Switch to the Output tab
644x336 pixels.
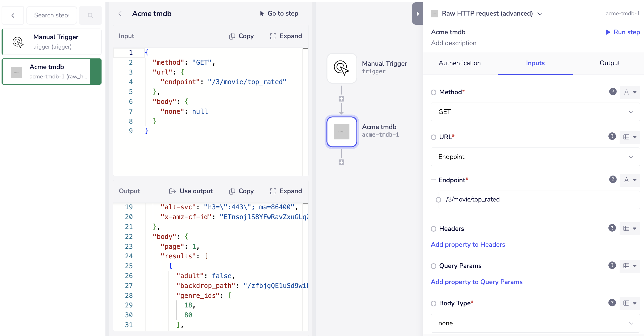(x=610, y=63)
